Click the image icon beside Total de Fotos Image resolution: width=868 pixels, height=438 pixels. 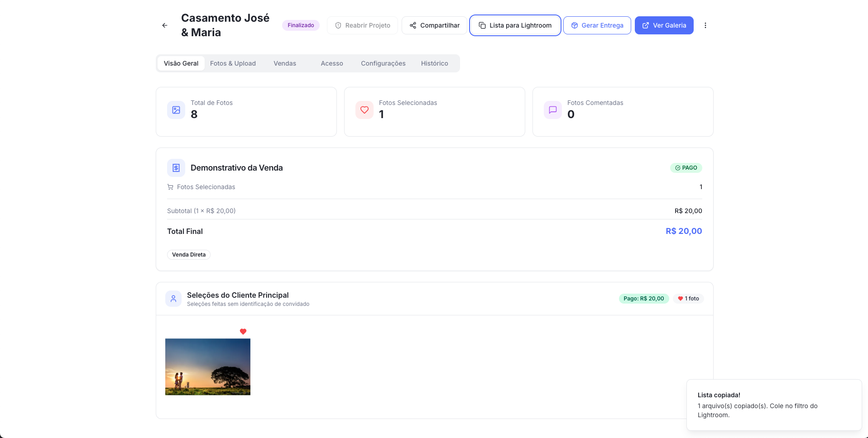176,110
